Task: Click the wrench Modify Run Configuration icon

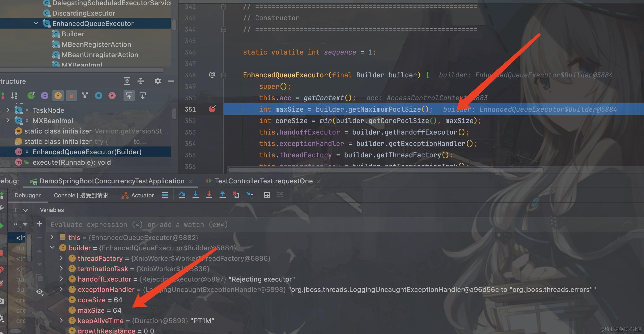Action: 2,208
